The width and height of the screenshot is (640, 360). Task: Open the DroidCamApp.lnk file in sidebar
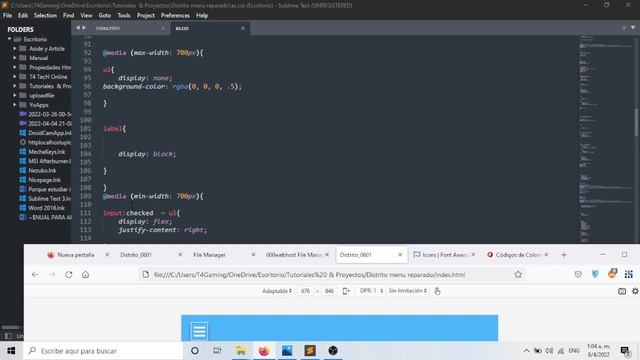click(49, 133)
